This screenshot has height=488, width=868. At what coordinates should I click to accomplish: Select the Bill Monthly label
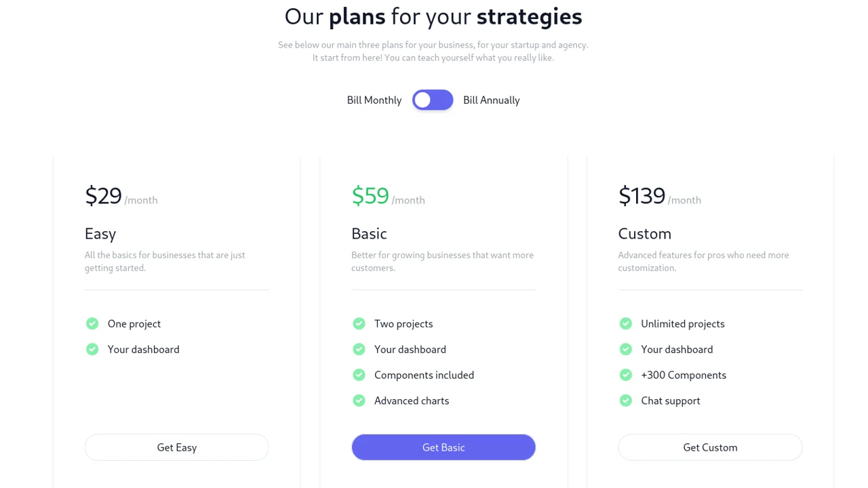coord(374,100)
